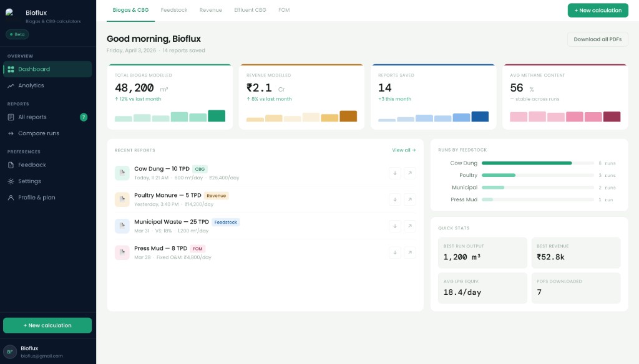
Task: Click Download all PDFs
Action: (x=596, y=39)
